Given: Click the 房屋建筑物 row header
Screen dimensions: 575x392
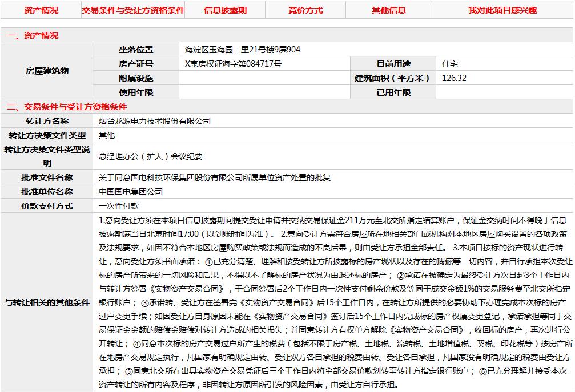Looking at the screenshot, I should (47, 71).
